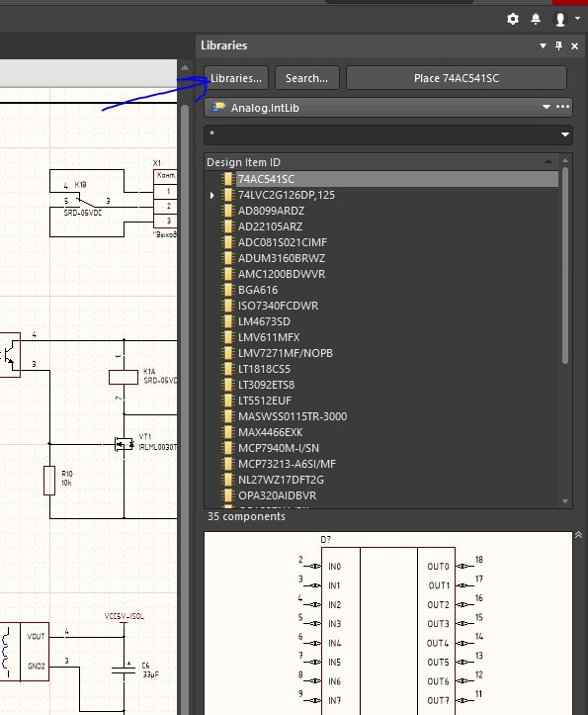The width and height of the screenshot is (588, 715).
Task: Click the filter mask input field
Action: [x=382, y=134]
